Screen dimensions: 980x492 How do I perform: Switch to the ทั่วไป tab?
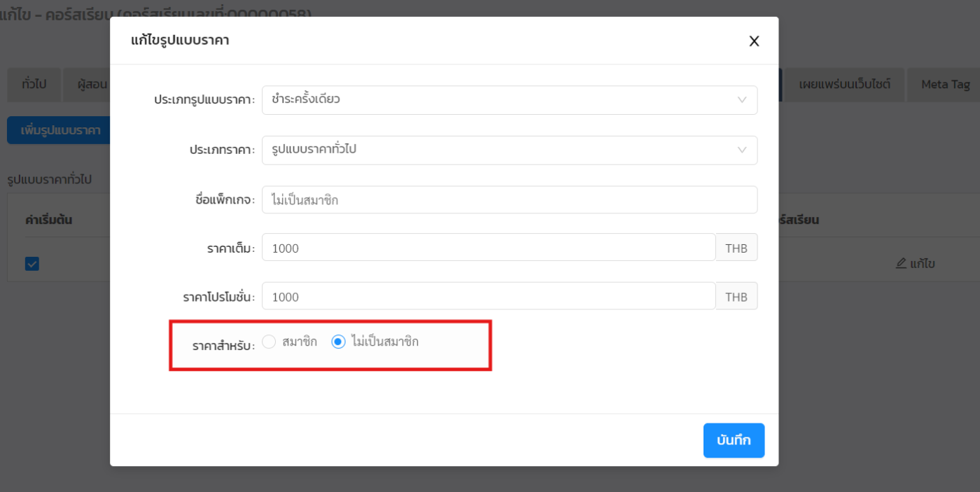click(x=34, y=85)
